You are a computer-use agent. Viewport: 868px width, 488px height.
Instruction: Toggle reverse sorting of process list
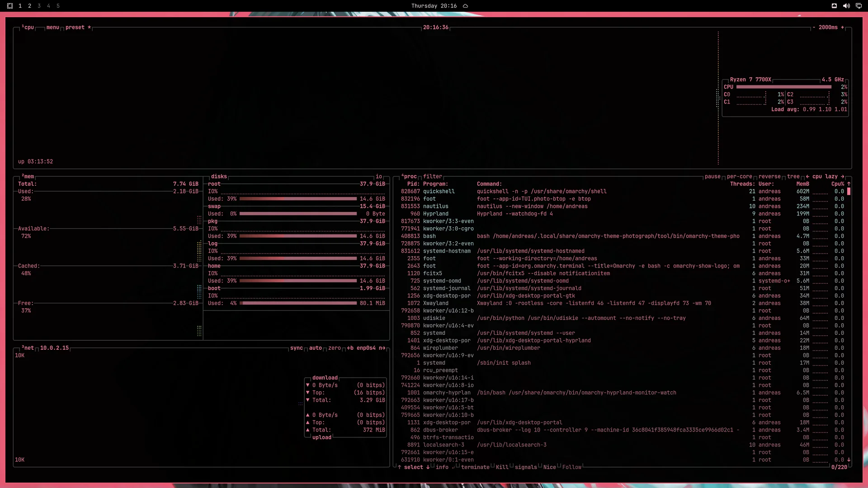(x=769, y=177)
